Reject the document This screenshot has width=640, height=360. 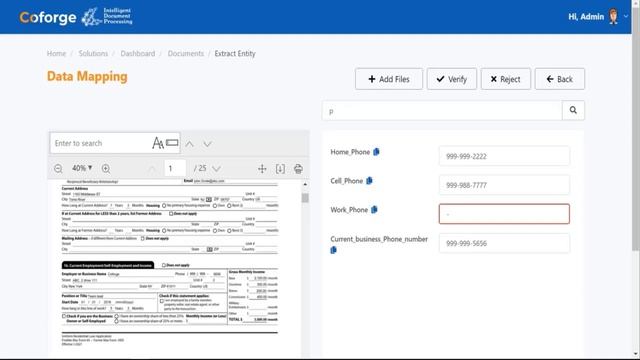coord(505,79)
